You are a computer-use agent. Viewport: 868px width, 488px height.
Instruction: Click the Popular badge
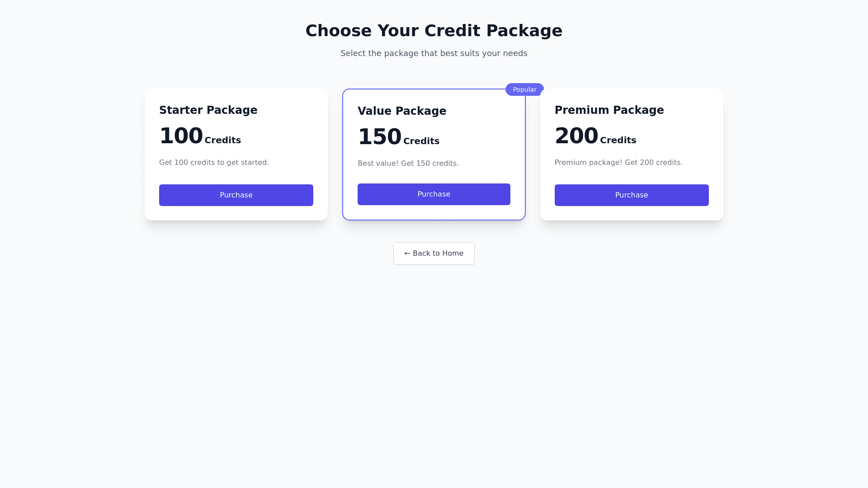(x=524, y=89)
